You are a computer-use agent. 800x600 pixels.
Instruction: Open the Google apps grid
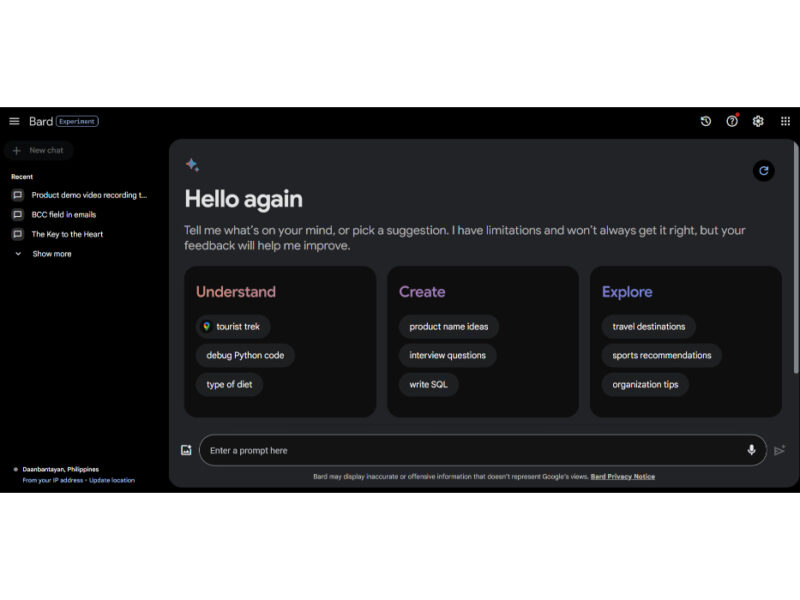(785, 121)
